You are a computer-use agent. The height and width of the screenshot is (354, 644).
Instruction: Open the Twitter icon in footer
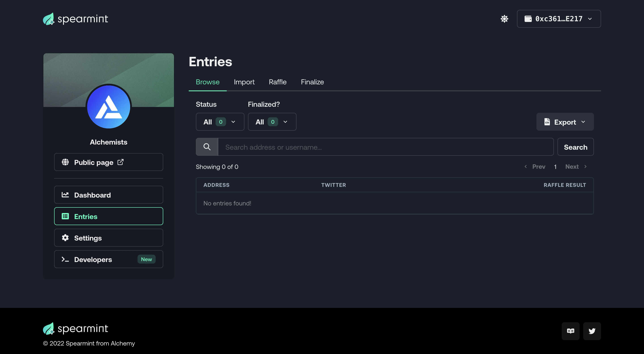point(592,331)
